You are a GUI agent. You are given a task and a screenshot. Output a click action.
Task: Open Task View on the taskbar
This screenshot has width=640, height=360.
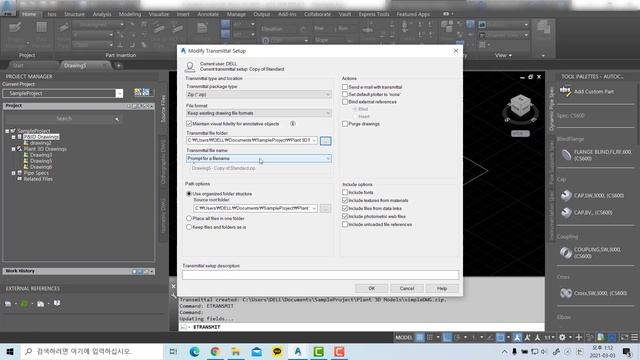pos(173,351)
